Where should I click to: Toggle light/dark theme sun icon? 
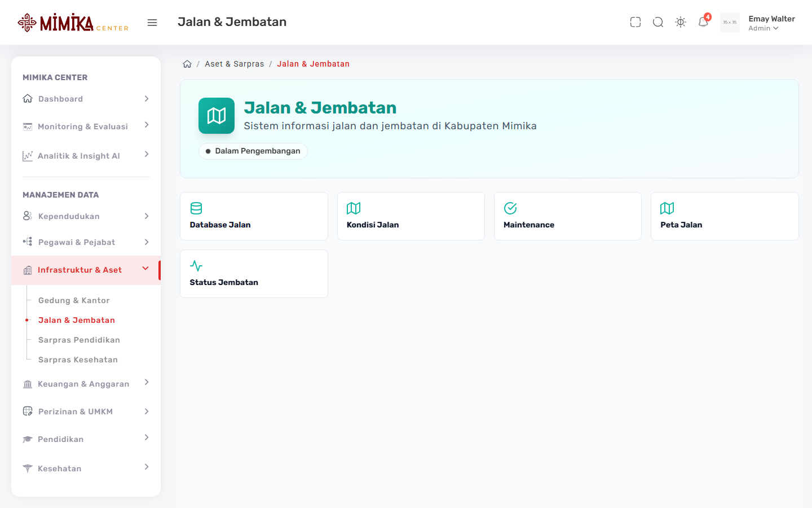681,23
